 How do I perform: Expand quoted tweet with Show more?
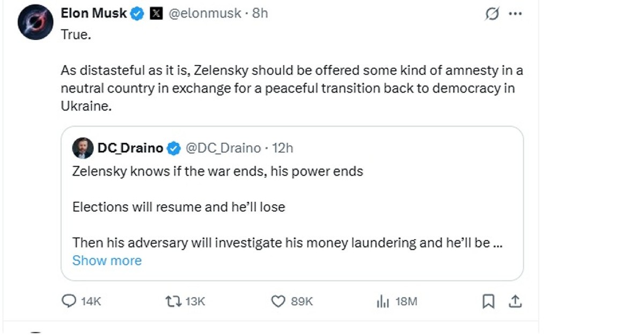pos(107,260)
